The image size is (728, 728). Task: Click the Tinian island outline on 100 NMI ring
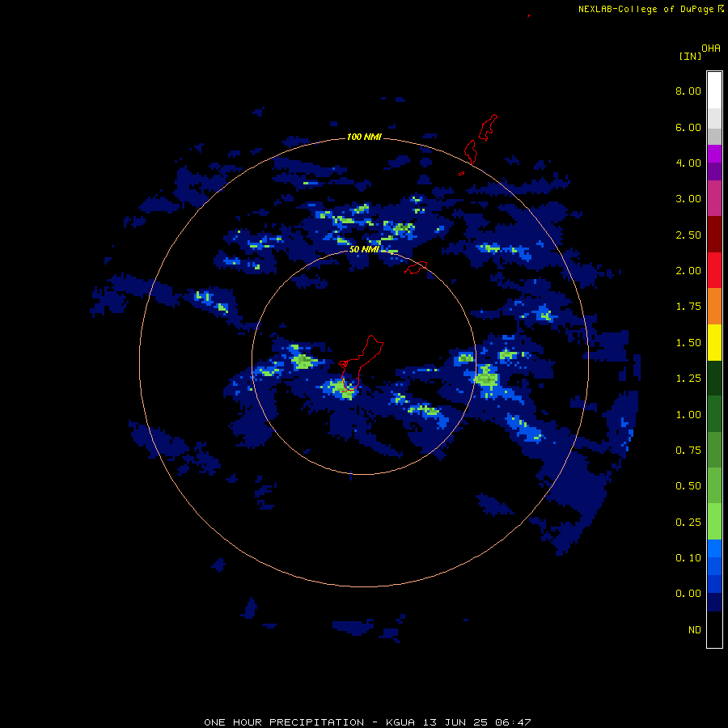470,152
